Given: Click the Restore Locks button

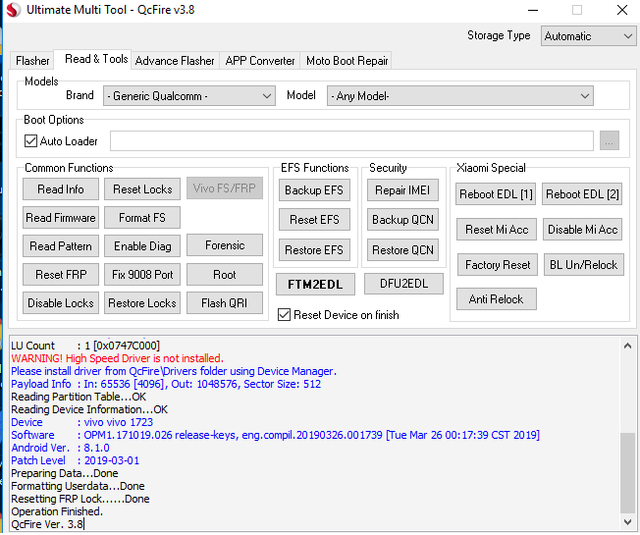Looking at the screenshot, I should point(142,303).
